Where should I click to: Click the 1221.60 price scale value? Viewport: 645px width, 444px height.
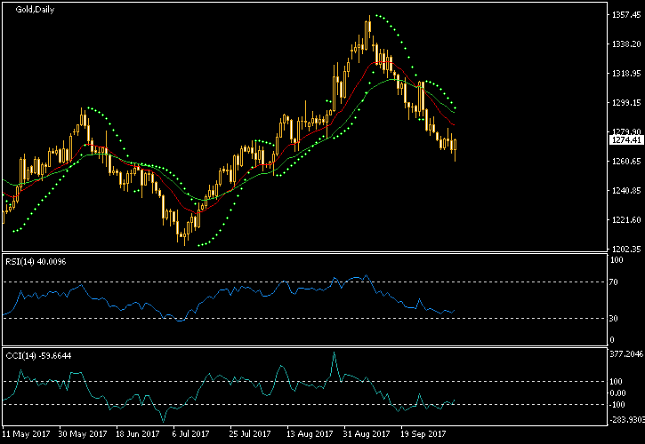626,220
